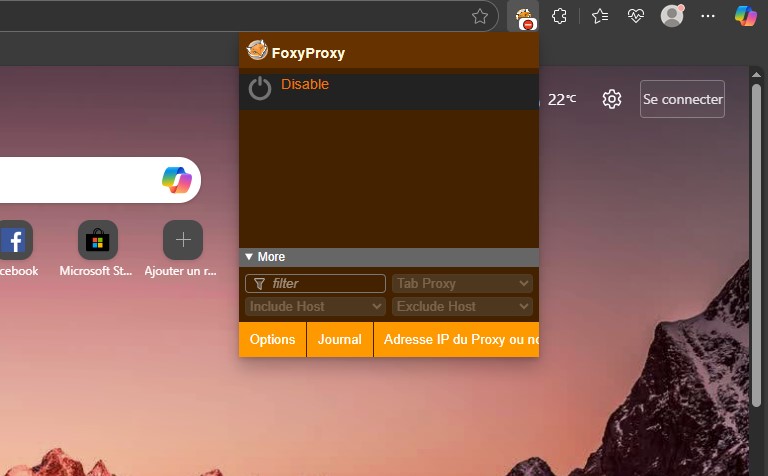Add page to favorites with star
This screenshot has width=768, height=476.
(x=480, y=17)
